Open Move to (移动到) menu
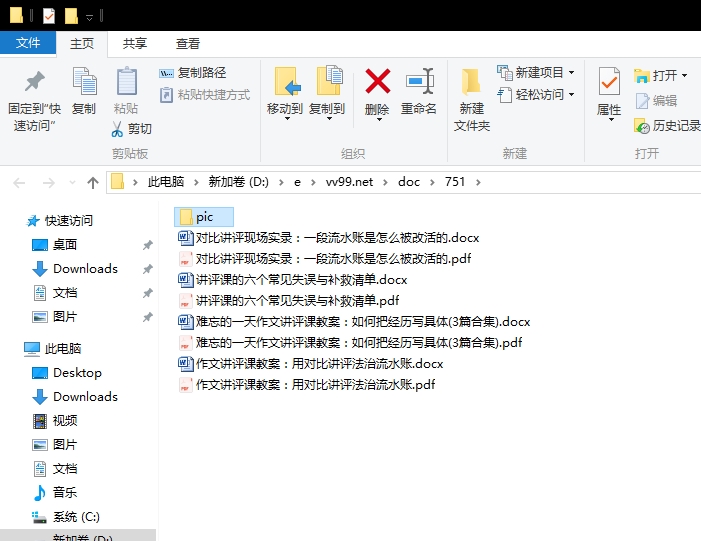Image resolution: width=701 pixels, height=541 pixels. (285, 94)
